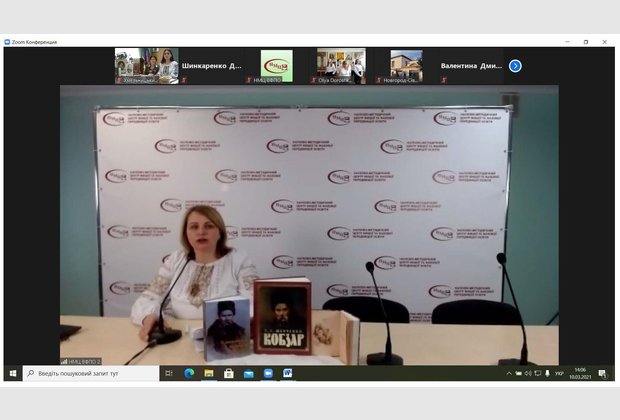Open Microsoft Store from the taskbar
The image size is (620, 420).
click(x=229, y=373)
